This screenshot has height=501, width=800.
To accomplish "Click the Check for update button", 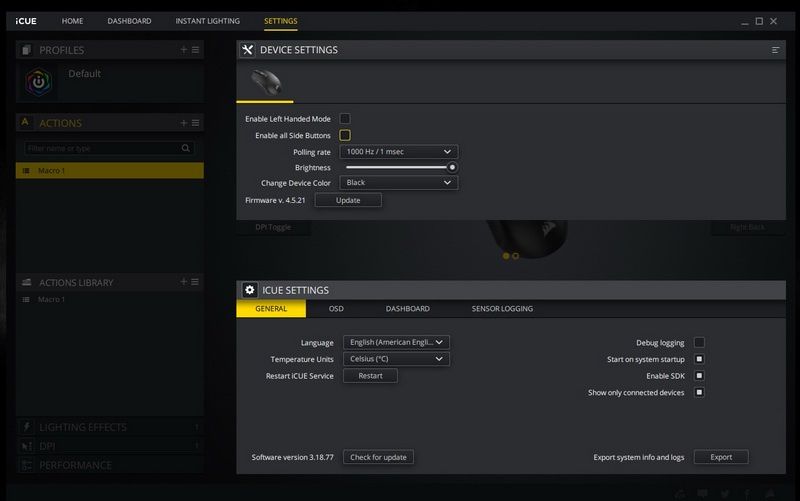I will tap(379, 457).
